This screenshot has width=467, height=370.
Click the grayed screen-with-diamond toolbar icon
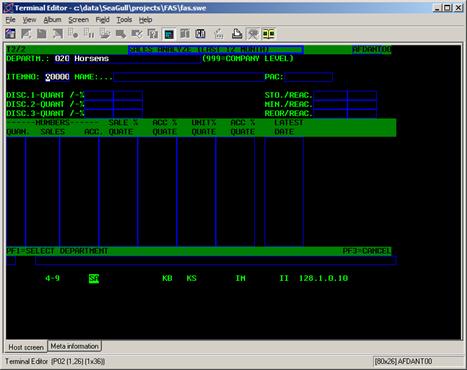pyautogui.click(x=121, y=33)
